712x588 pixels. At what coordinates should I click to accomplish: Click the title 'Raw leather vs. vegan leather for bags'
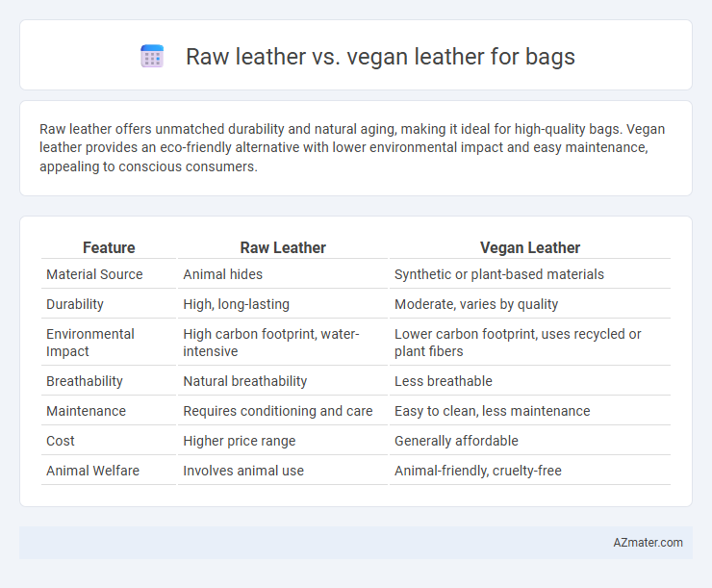coord(380,57)
